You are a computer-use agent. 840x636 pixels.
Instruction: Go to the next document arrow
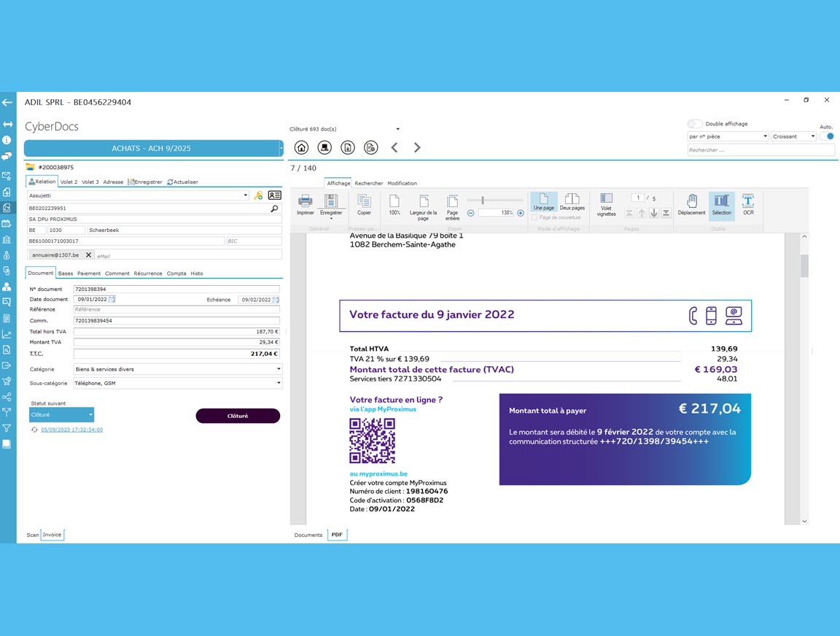tap(417, 147)
